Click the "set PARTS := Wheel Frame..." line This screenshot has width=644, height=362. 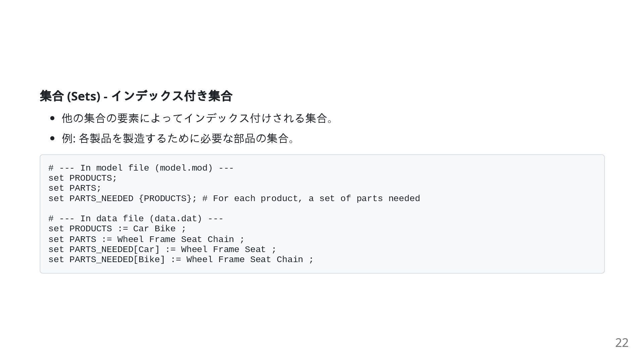(x=146, y=239)
